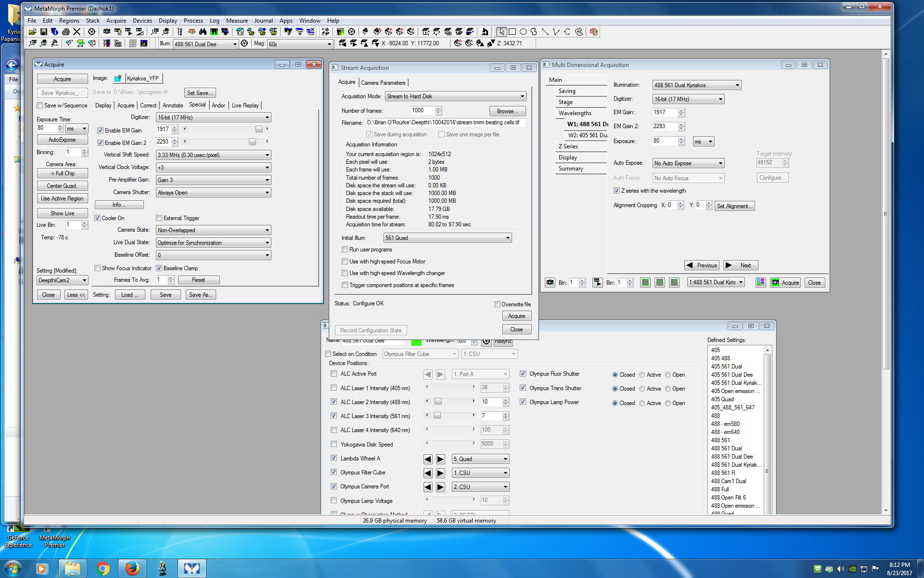Click the camera Acquire toolbar icon
924x578 pixels.
point(107,31)
